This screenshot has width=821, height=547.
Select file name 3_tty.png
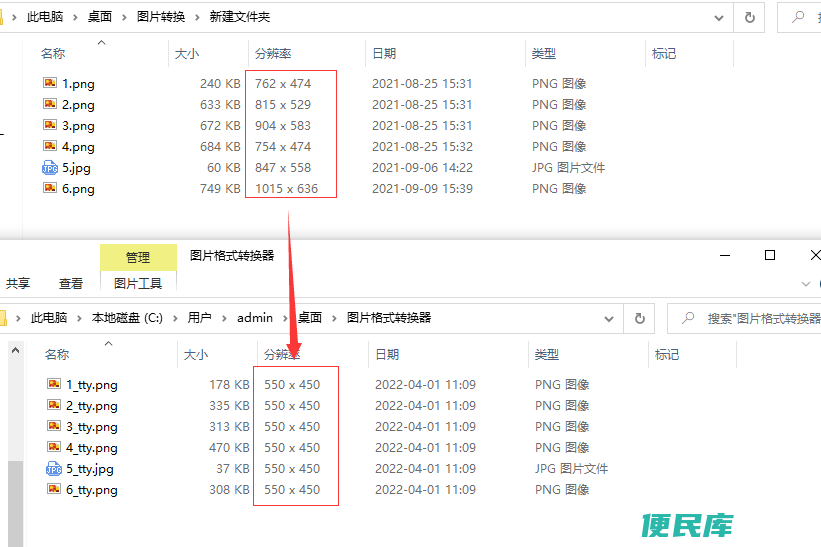pyautogui.click(x=92, y=427)
